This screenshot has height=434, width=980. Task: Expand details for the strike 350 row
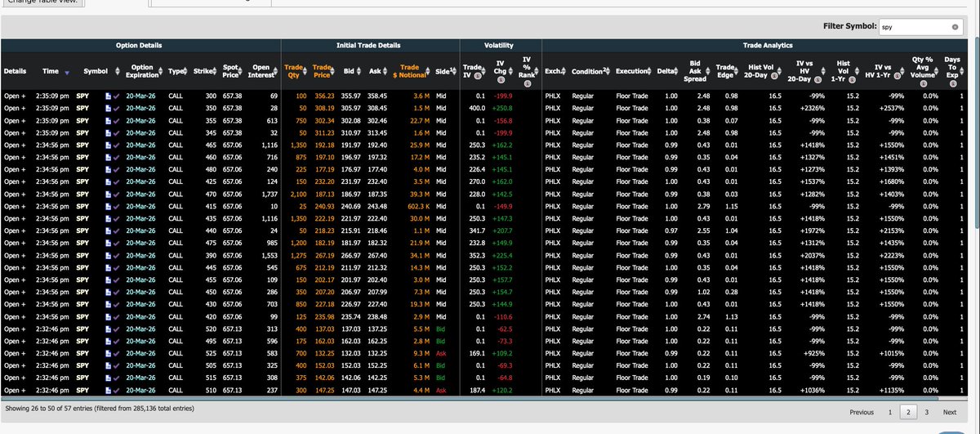(15, 108)
